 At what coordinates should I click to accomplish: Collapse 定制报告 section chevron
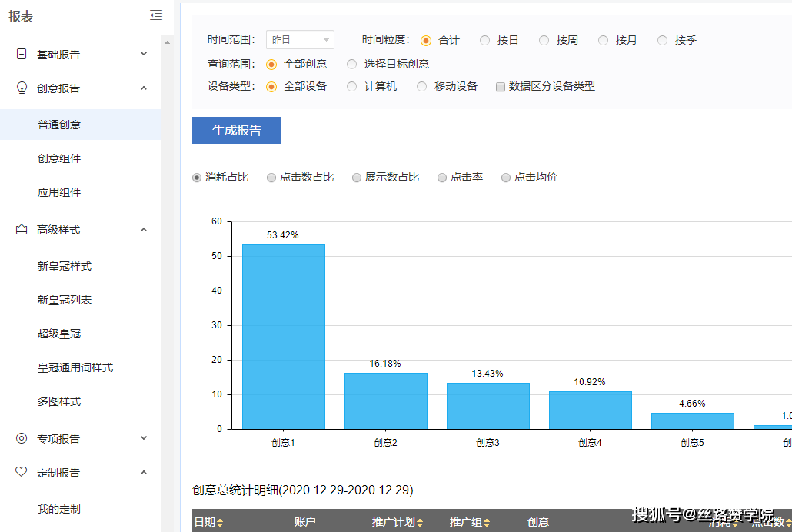tap(144, 472)
